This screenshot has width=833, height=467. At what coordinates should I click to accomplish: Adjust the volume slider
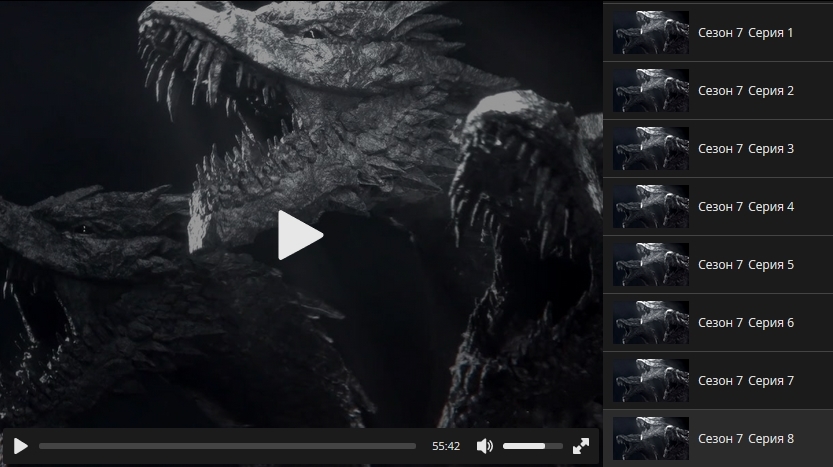pos(533,446)
